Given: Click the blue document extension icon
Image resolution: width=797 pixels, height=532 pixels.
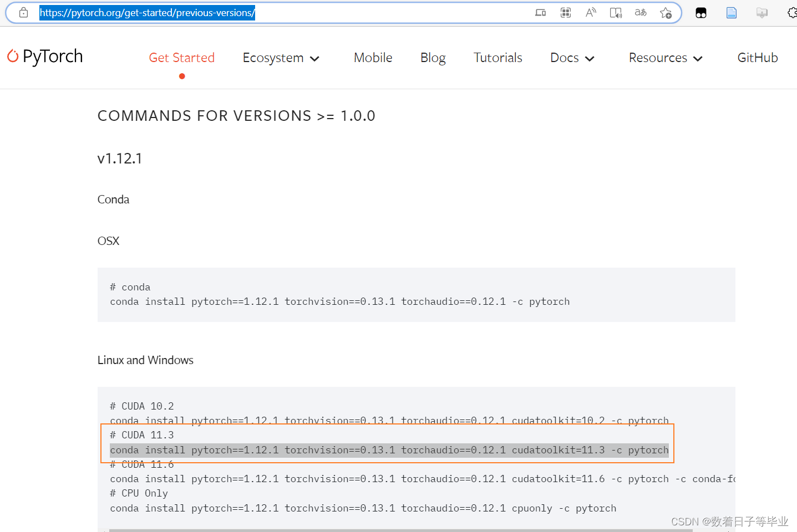Looking at the screenshot, I should click(x=732, y=13).
